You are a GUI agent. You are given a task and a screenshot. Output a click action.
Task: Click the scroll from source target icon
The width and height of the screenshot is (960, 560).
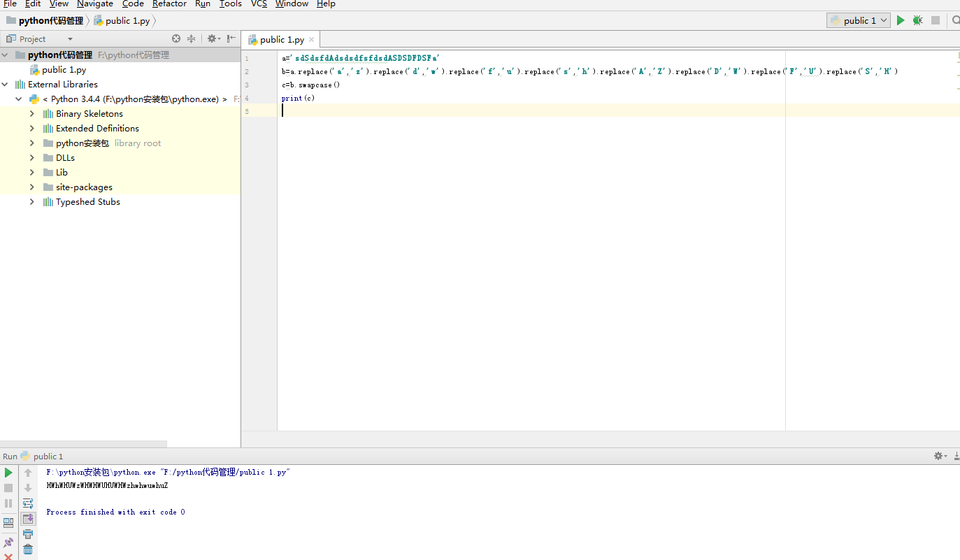pos(176,39)
